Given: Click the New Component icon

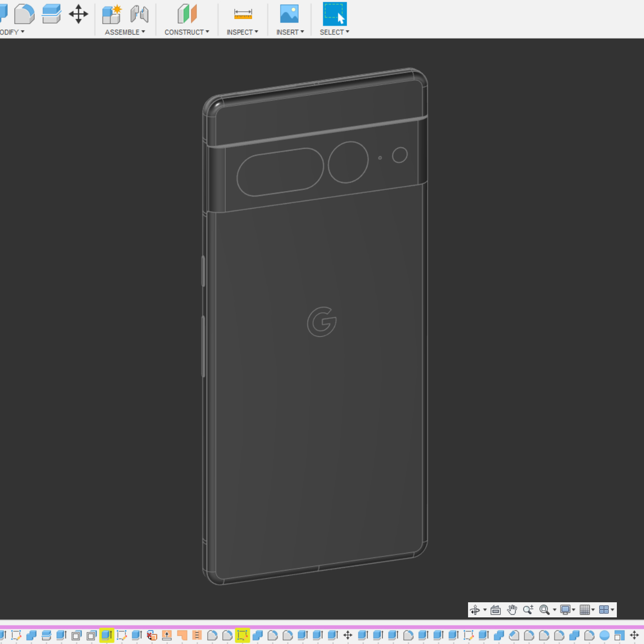Looking at the screenshot, I should [x=112, y=14].
